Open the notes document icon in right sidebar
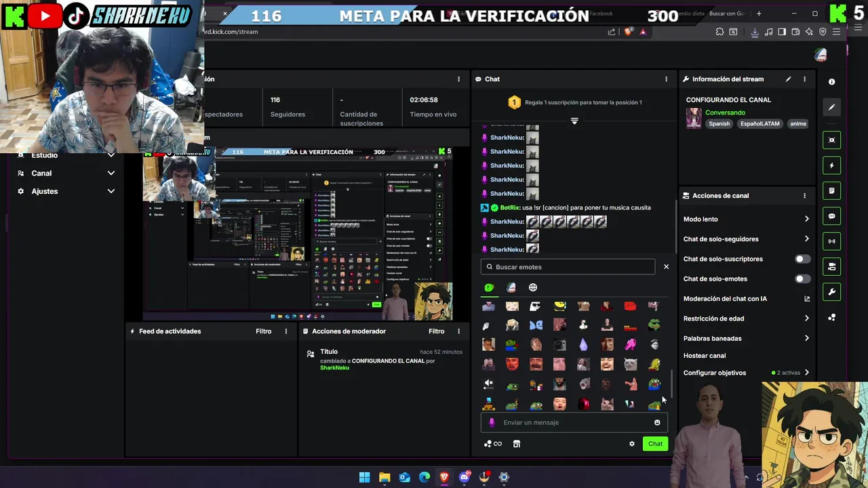868x488 pixels. [831, 190]
